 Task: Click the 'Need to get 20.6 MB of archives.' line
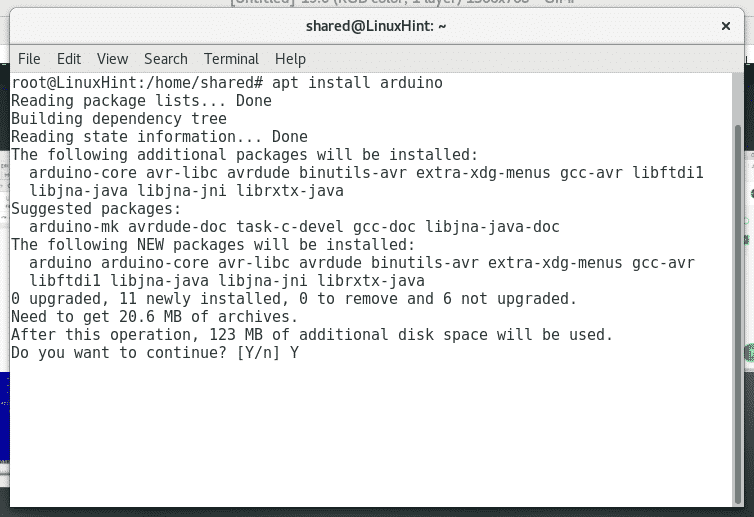pos(154,317)
